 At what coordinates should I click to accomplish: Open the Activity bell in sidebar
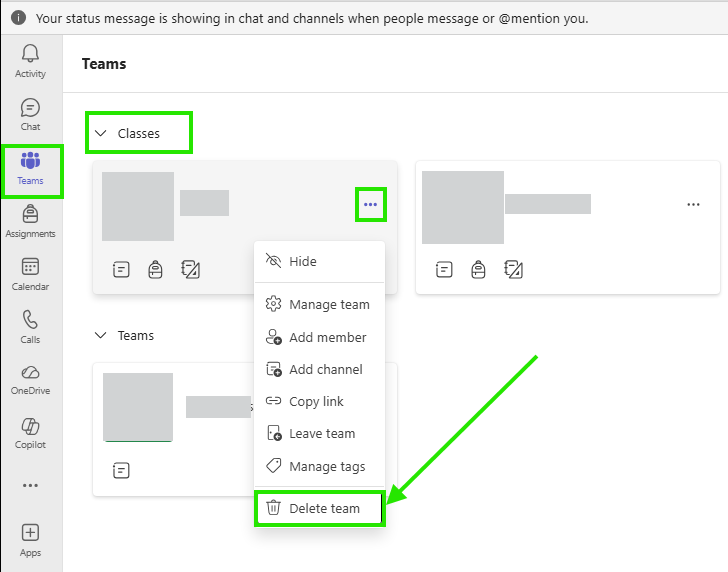[x=30, y=61]
